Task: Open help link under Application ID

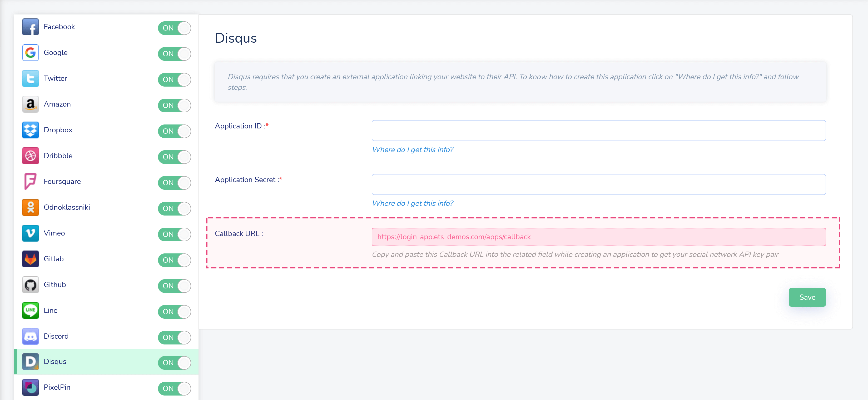Action: coord(413,150)
